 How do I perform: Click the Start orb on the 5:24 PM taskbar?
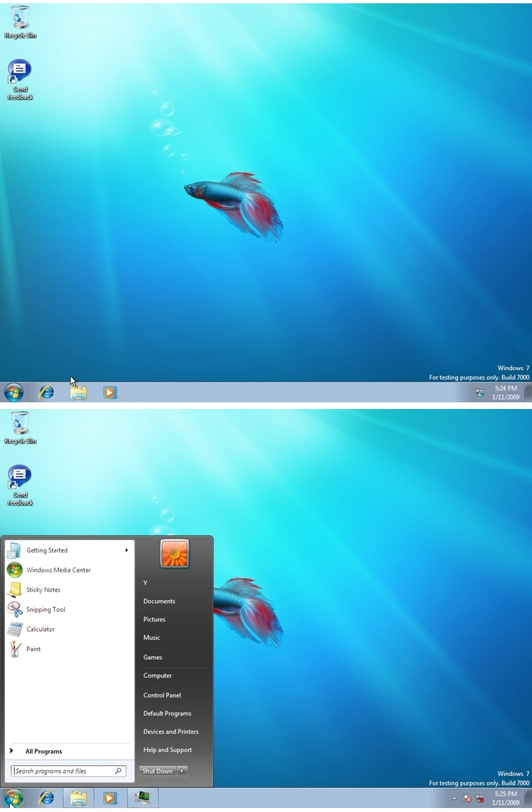pyautogui.click(x=13, y=393)
